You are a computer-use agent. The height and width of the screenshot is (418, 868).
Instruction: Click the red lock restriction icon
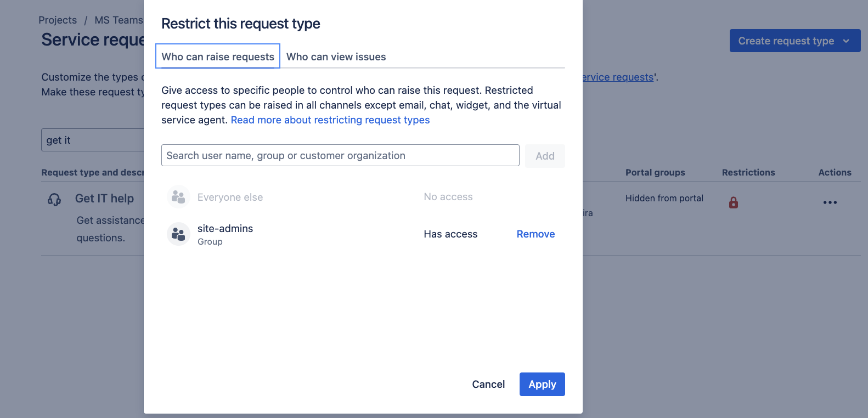click(733, 202)
